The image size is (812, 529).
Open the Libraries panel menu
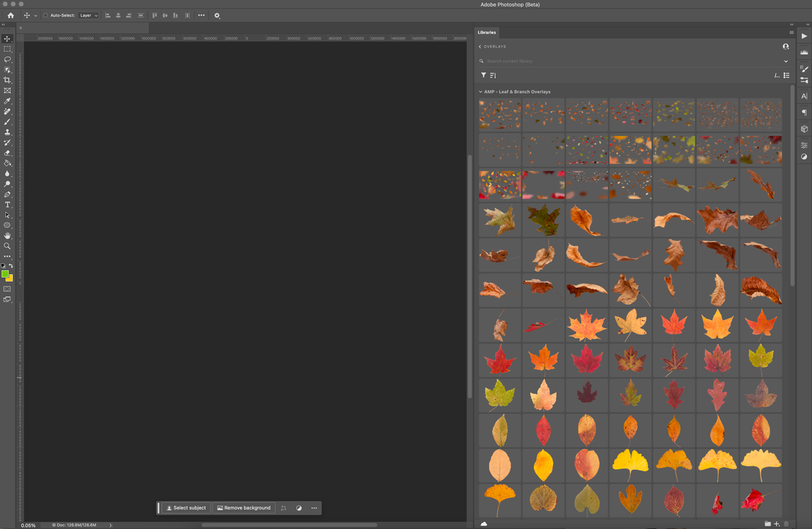(791, 32)
